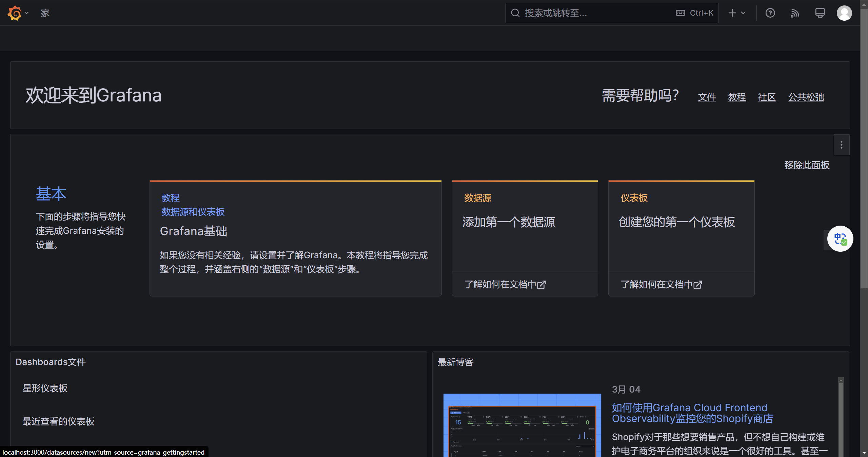The height and width of the screenshot is (457, 868).
Task: Focus the 搜索或跳转至 search field
Action: (612, 13)
